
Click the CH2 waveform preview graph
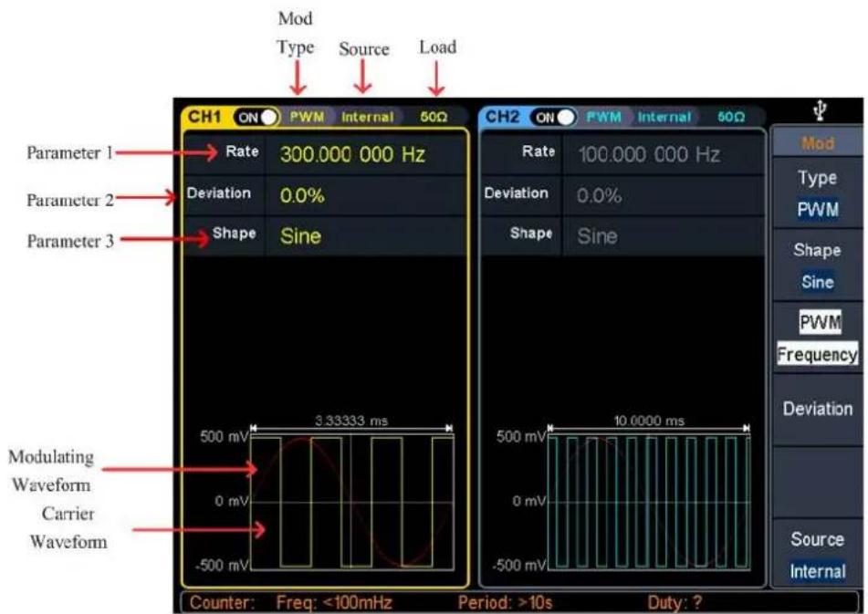click(649, 502)
